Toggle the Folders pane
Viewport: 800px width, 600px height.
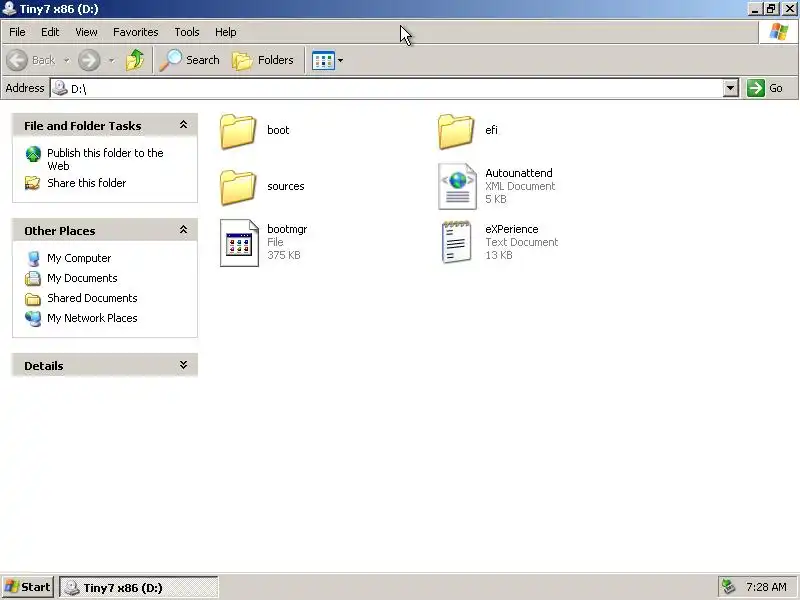click(263, 60)
